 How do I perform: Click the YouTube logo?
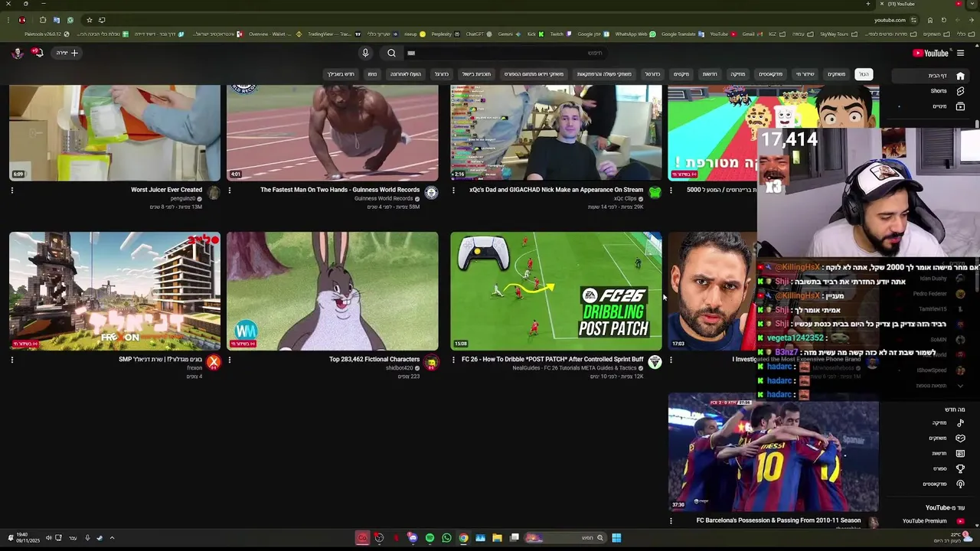pyautogui.click(x=930, y=53)
